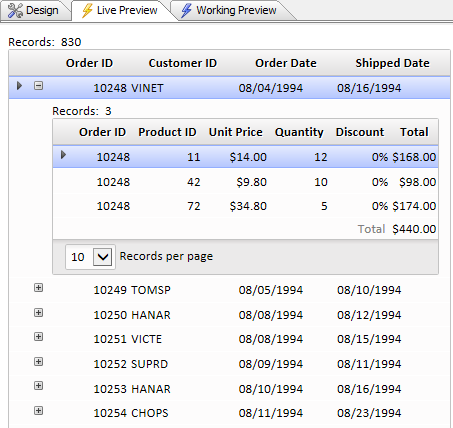Select unit price cell $9.80

point(252,182)
